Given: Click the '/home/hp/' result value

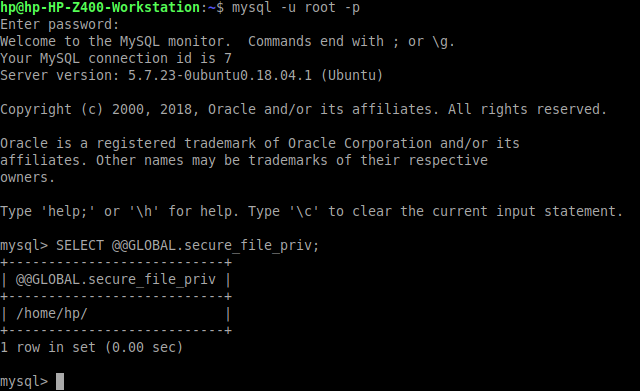Looking at the screenshot, I should (52, 313).
